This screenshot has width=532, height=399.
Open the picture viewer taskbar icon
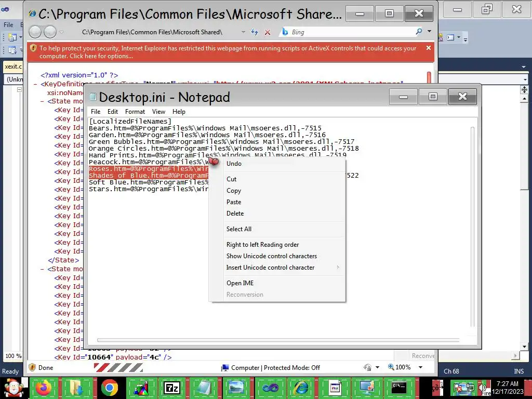pos(236,388)
